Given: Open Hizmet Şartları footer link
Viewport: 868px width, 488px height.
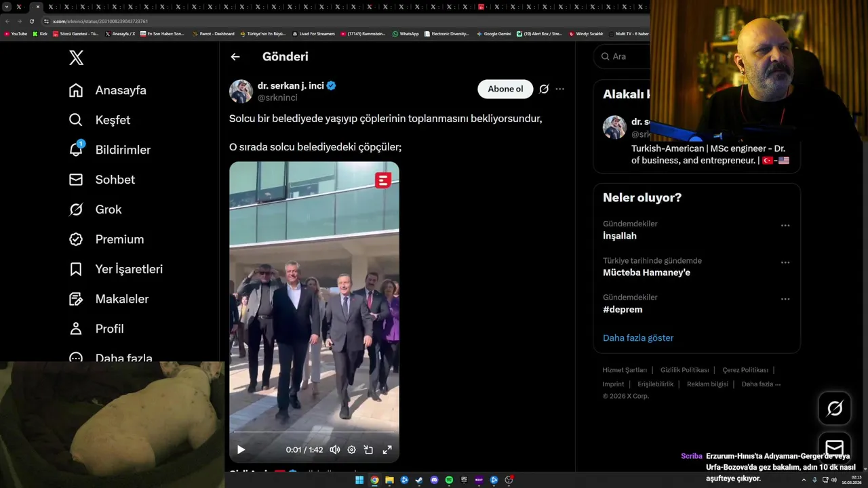Looking at the screenshot, I should (x=625, y=370).
